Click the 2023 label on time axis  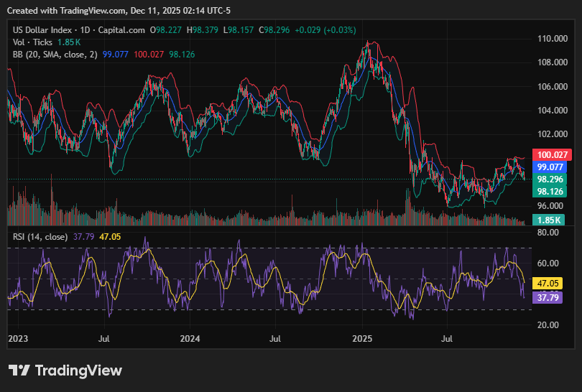point(17,338)
